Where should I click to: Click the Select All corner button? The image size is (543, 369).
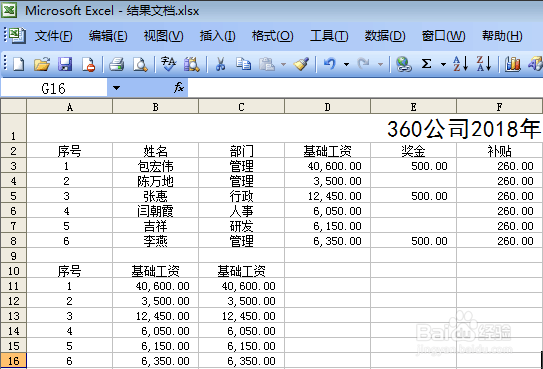click(x=13, y=107)
